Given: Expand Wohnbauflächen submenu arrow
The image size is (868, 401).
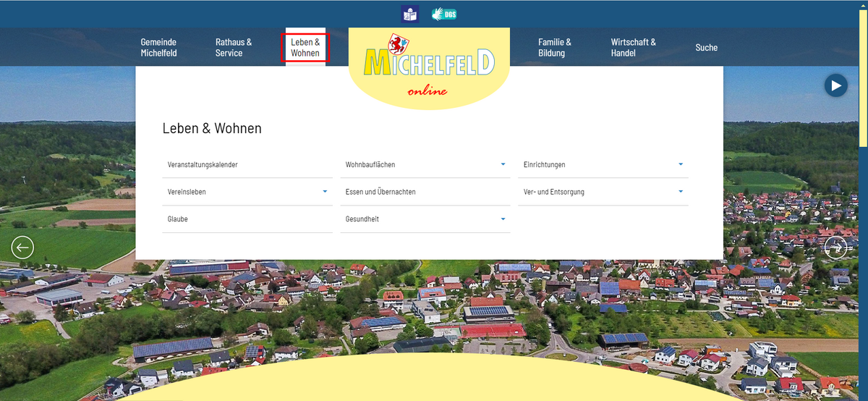Looking at the screenshot, I should point(503,164).
